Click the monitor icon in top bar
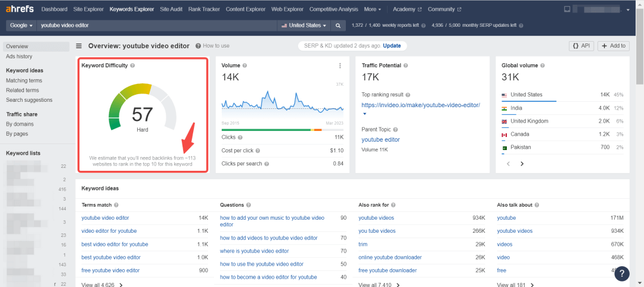 567,9
